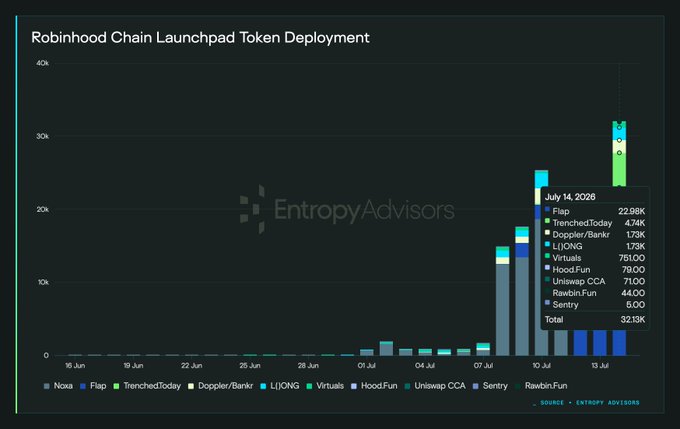This screenshot has height=429, width=680.
Task: Toggle the Flap legend entry
Action: tap(93, 386)
